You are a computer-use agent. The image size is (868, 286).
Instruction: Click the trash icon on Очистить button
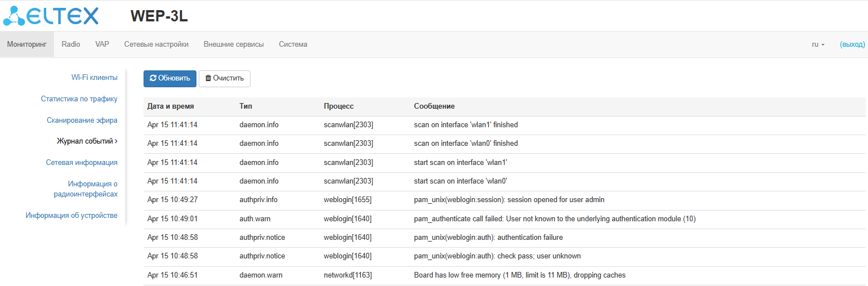(208, 78)
